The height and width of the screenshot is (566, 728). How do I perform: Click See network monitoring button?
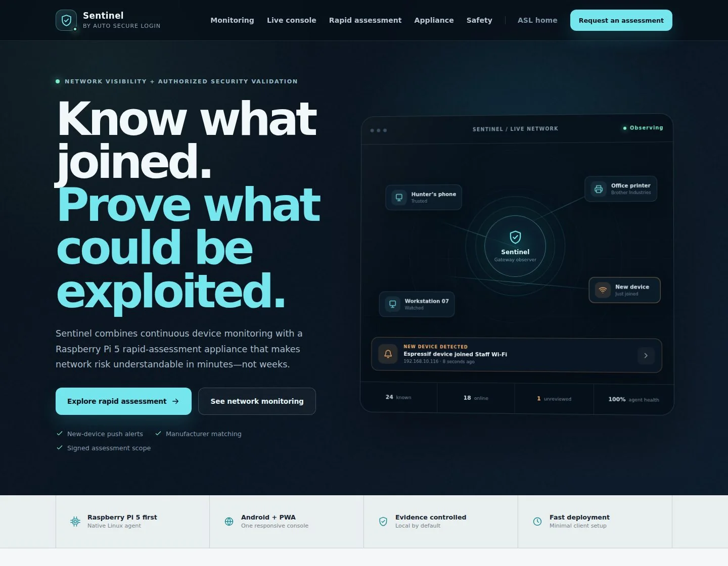coord(257,401)
